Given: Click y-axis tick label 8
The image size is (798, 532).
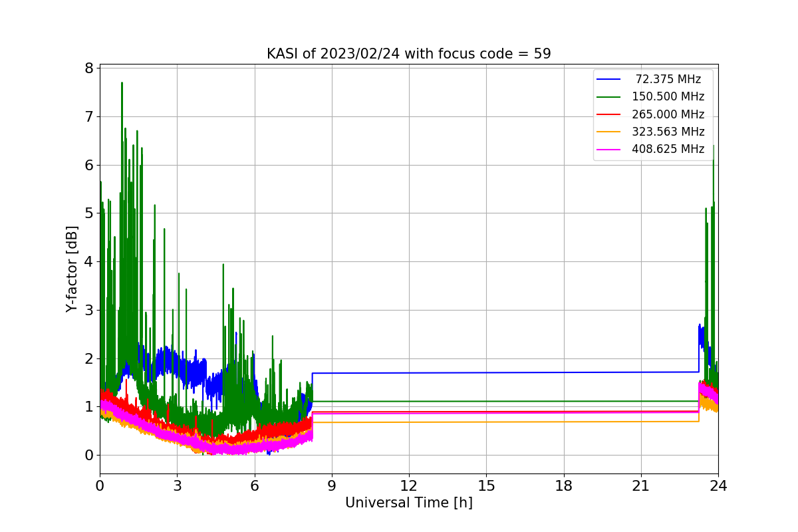Looking at the screenshot, I should coord(88,68).
